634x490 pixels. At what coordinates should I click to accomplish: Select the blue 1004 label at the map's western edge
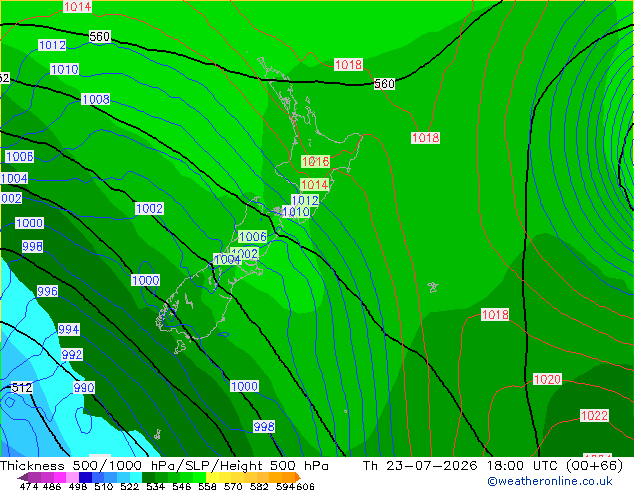coord(14,178)
